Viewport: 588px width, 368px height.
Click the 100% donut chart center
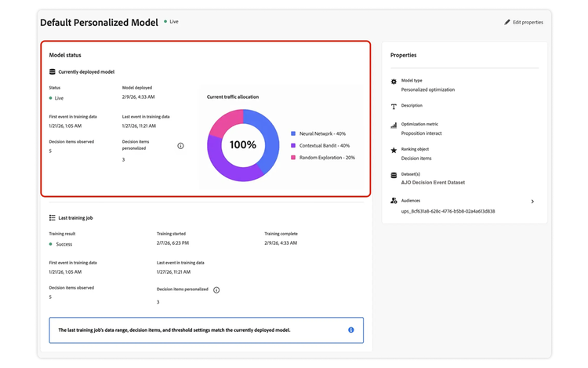click(x=243, y=145)
